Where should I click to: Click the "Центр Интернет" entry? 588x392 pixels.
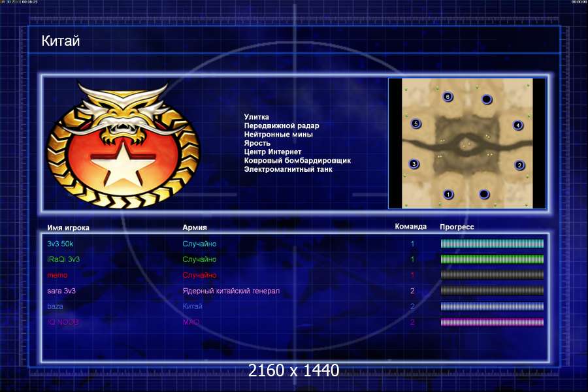coord(272,152)
